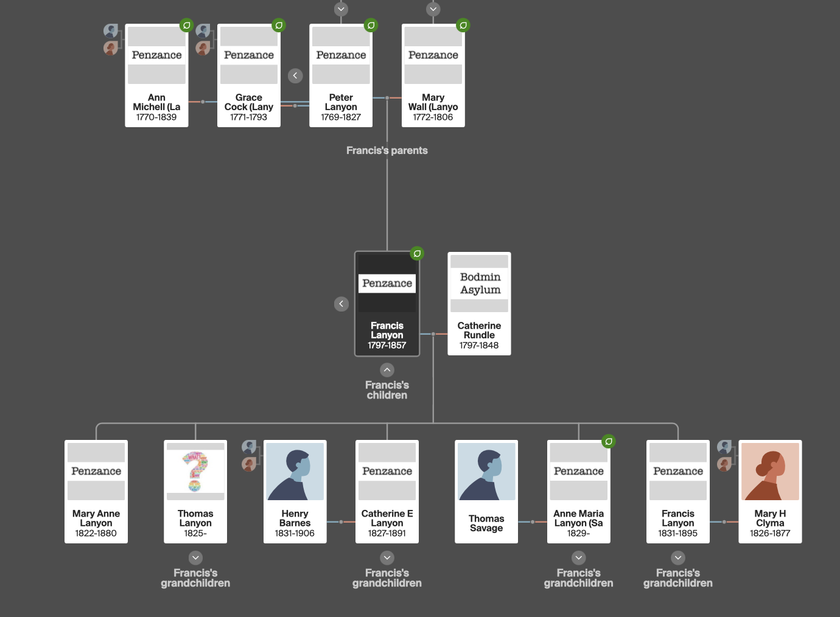Expand ancestors above Mary Wall
Viewport: 840px width, 617px height.
click(433, 9)
